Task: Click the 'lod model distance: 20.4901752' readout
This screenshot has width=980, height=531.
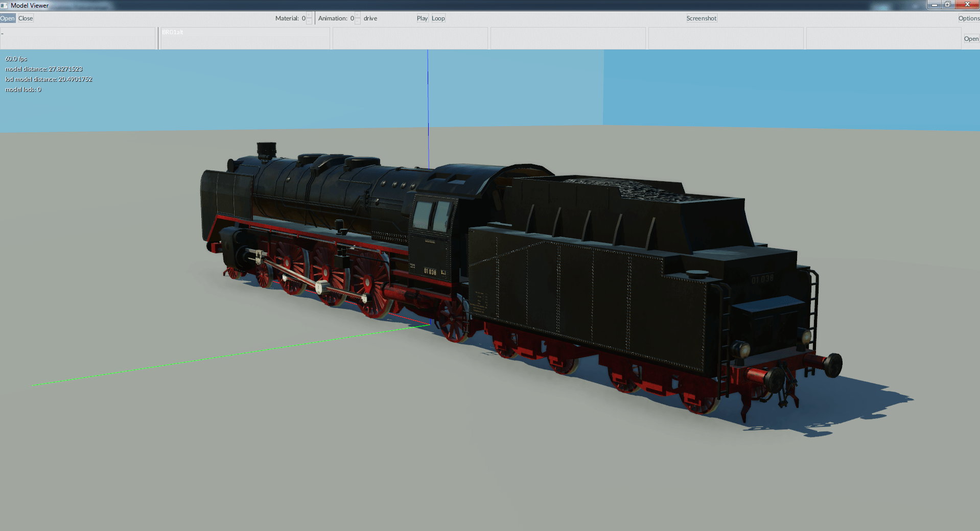Action: (49, 79)
